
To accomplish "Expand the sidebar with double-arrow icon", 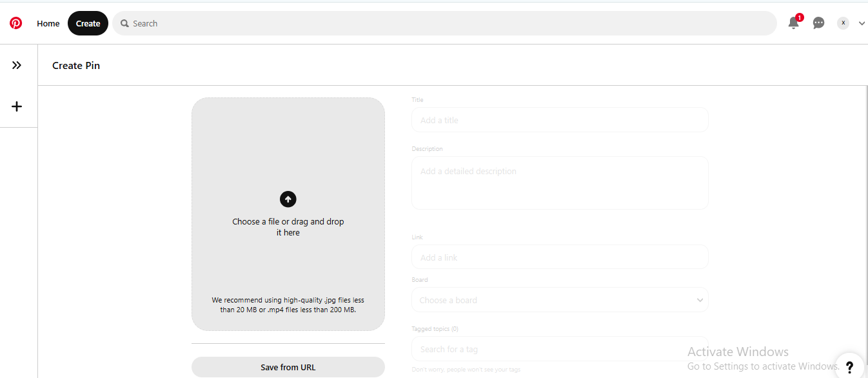I will [17, 65].
